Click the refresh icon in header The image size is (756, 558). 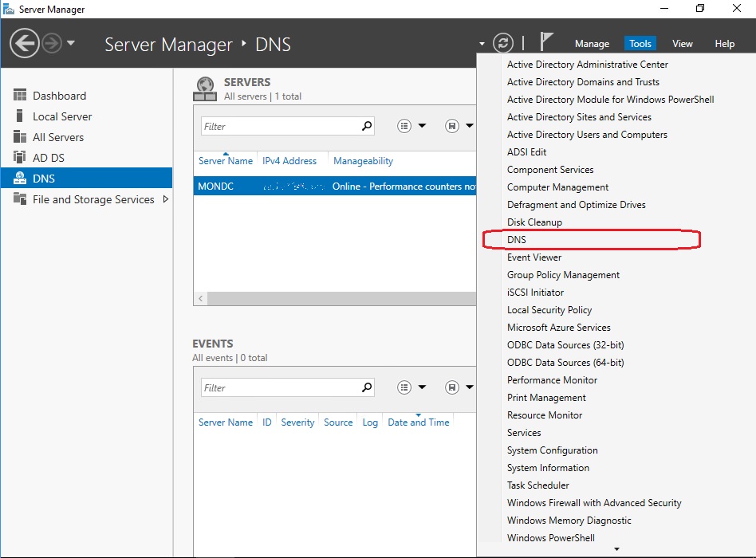pyautogui.click(x=503, y=43)
